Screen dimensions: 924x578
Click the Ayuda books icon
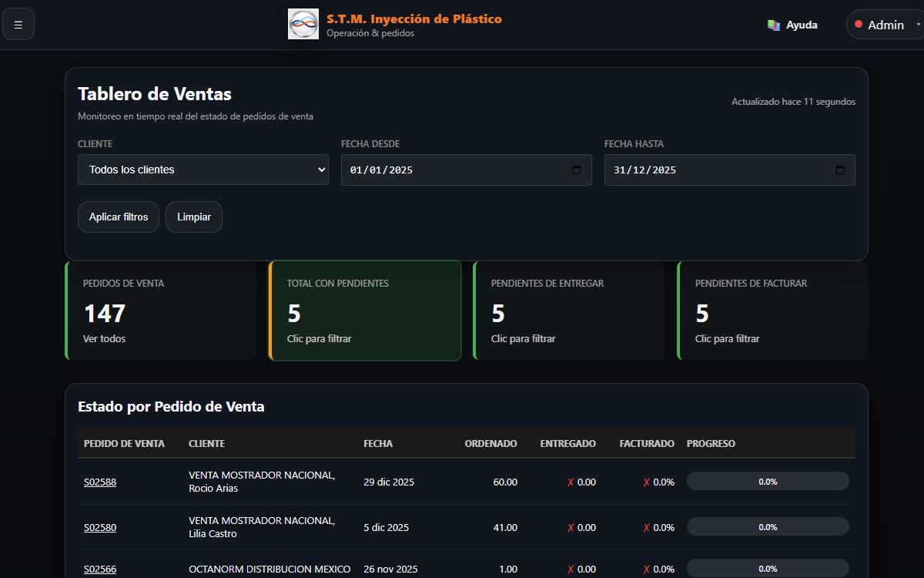774,25
